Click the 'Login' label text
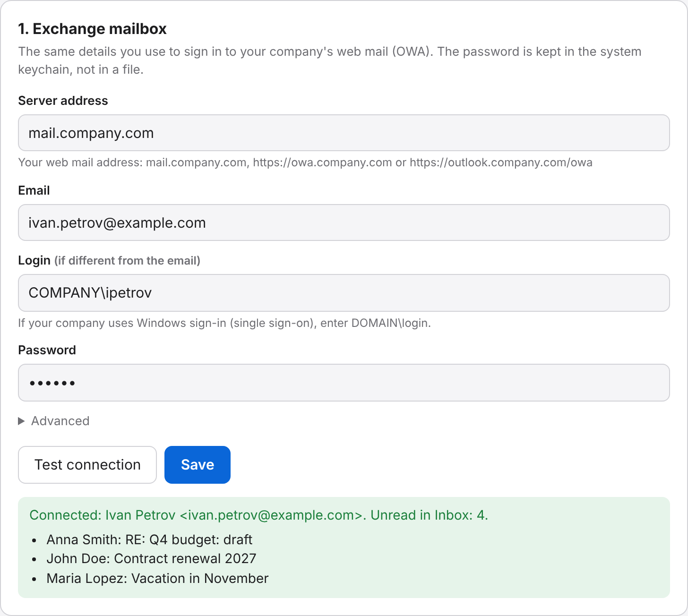688x616 pixels. coord(34,260)
